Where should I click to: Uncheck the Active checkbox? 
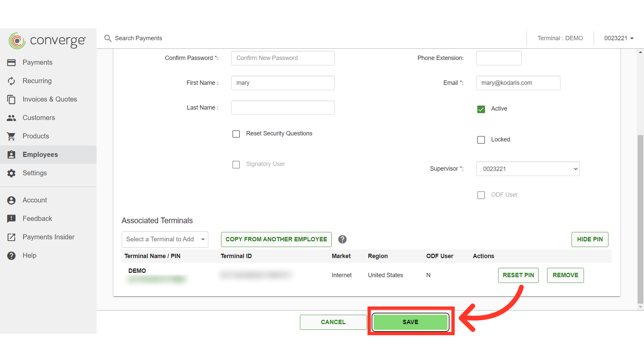(481, 109)
